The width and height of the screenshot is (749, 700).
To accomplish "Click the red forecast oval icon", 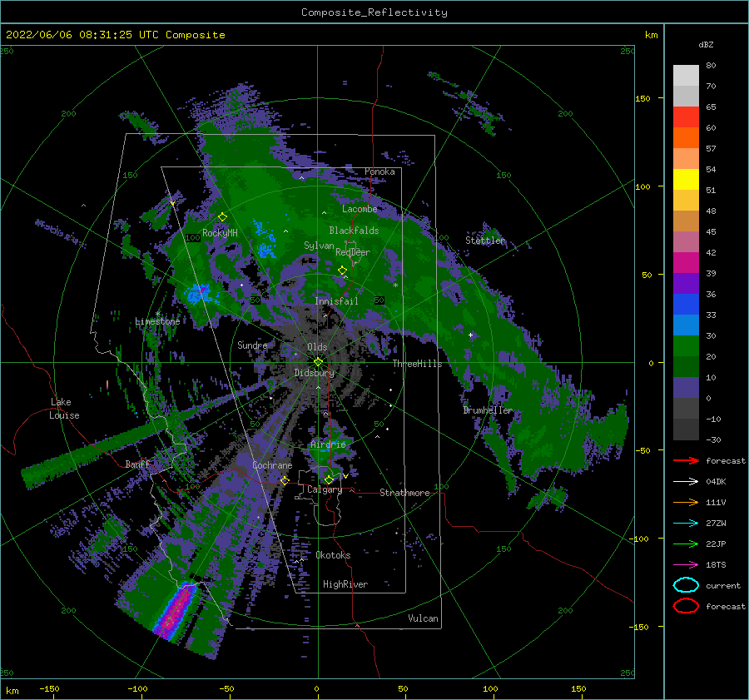I will (686, 606).
